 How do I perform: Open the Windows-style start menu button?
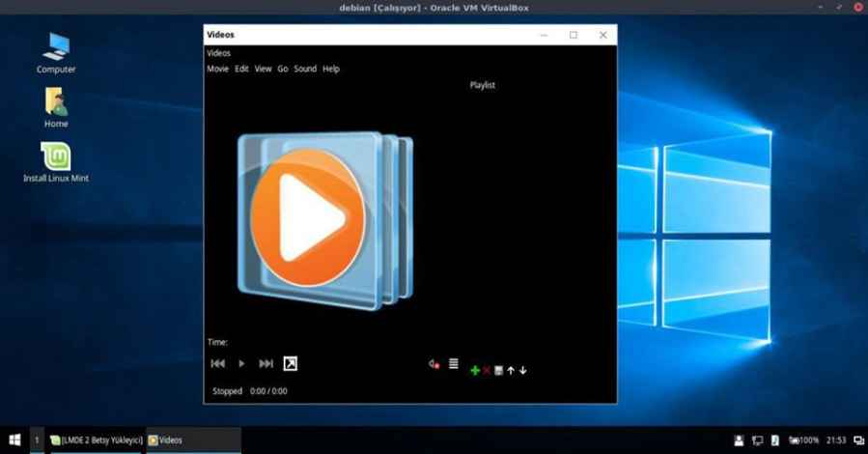(x=14, y=440)
